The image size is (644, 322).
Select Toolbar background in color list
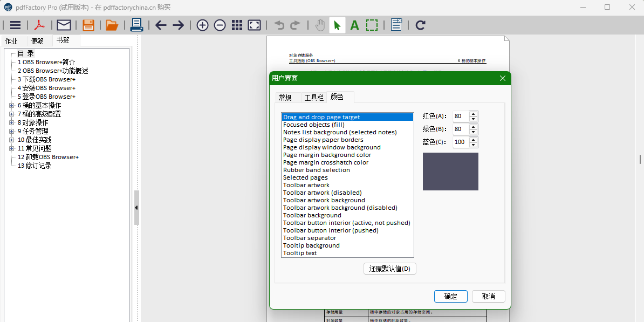point(312,215)
